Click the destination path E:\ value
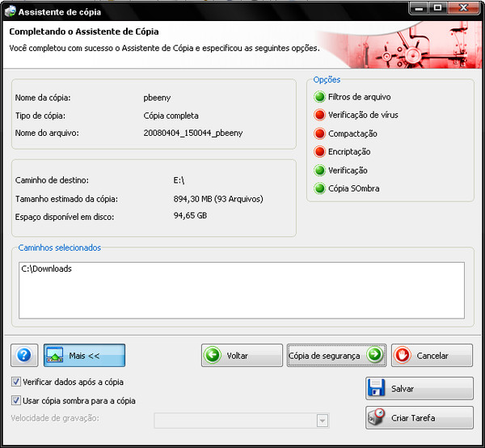 179,180
